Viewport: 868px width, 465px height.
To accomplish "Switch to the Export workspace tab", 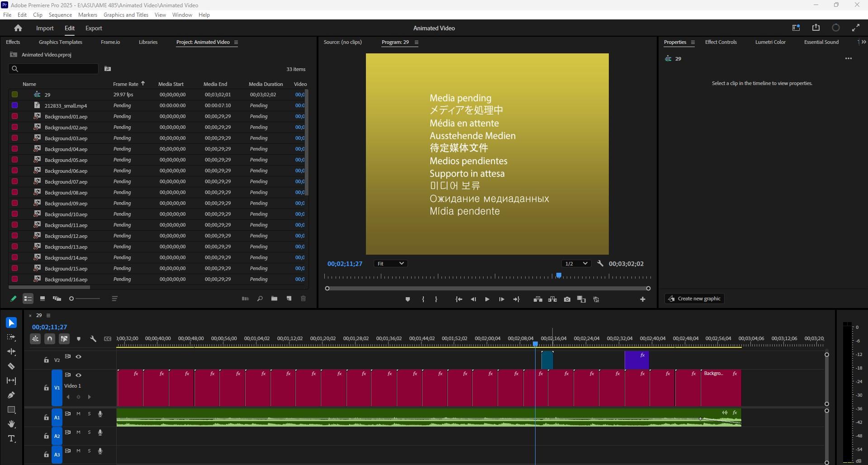I will pyautogui.click(x=94, y=28).
